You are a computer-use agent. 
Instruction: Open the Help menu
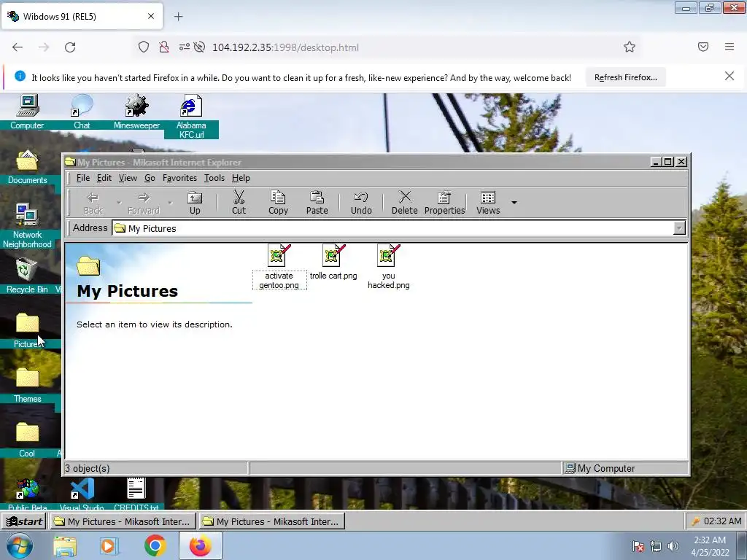click(x=241, y=178)
